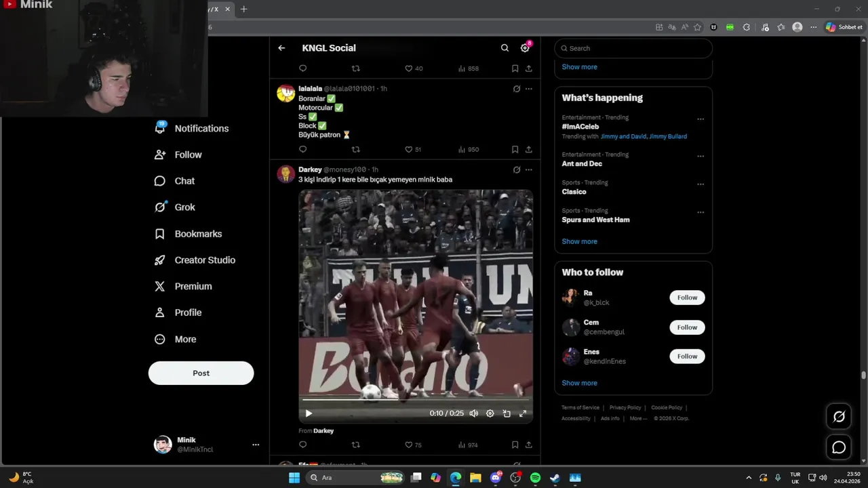Follow Ra @k_blck
Screen dimensions: 868x488
tap(687, 298)
